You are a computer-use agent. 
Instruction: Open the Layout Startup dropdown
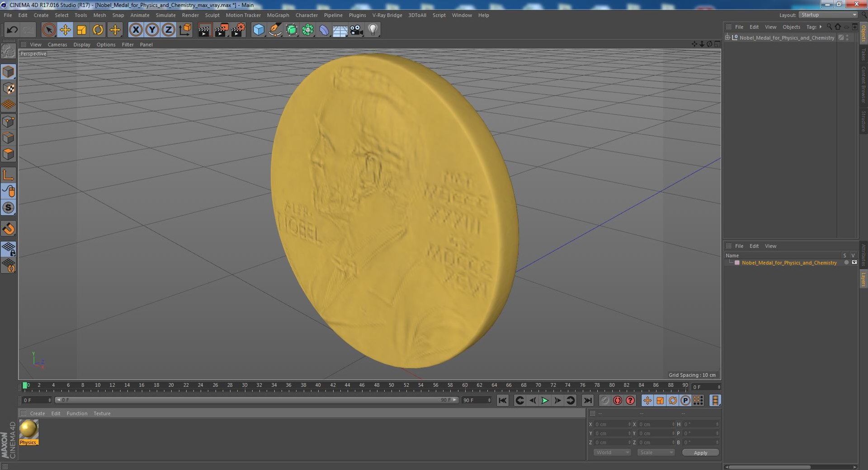coord(828,15)
